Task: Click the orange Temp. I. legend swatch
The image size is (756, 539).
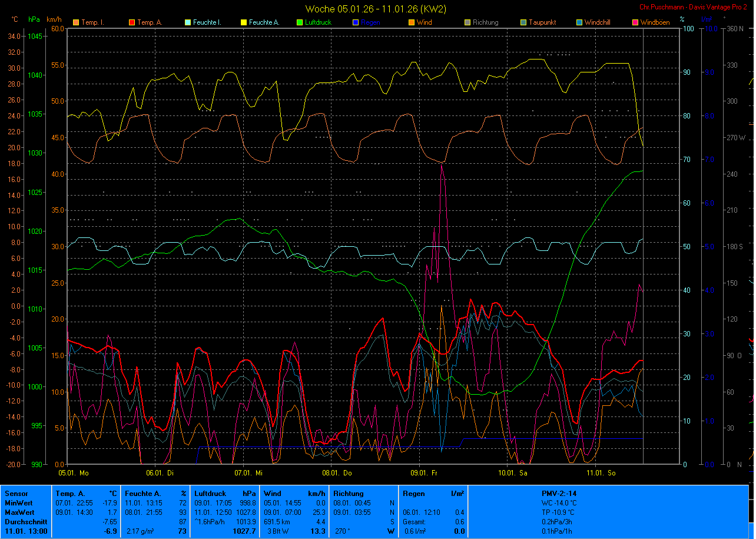Action: pos(75,23)
